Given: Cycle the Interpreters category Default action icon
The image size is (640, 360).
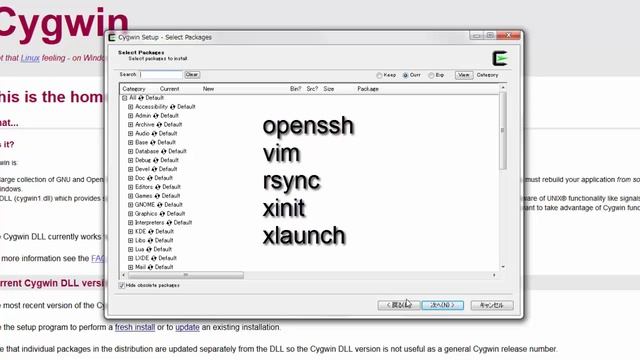Looking at the screenshot, I should click(169, 223).
